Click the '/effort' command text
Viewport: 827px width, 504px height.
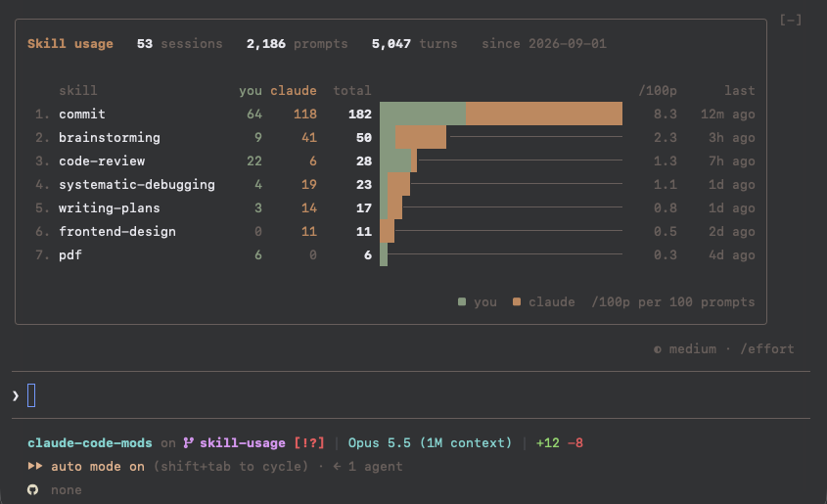767,349
